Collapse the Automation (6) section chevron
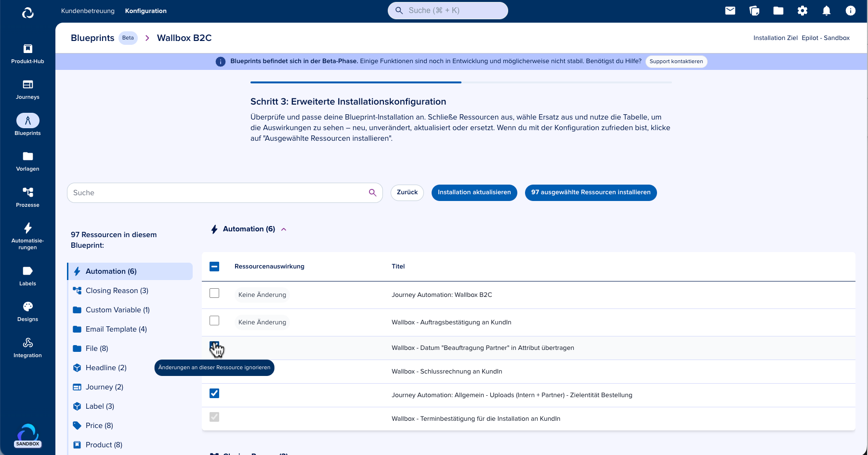The width and height of the screenshot is (868, 455). click(x=284, y=229)
